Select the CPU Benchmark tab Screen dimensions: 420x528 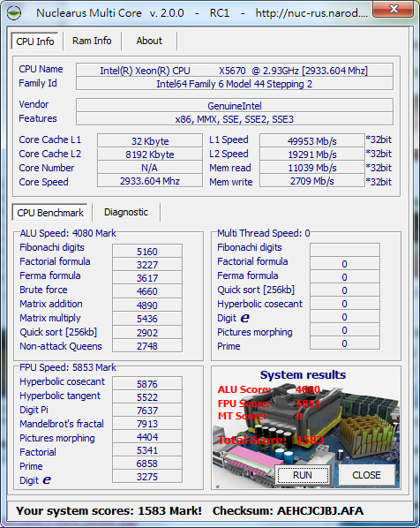point(49,213)
